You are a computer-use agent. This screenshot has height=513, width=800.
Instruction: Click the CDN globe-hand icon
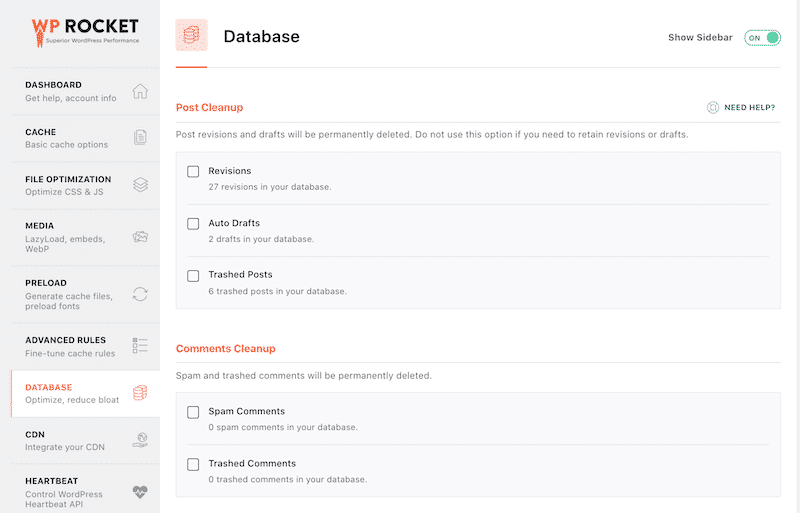(x=140, y=440)
